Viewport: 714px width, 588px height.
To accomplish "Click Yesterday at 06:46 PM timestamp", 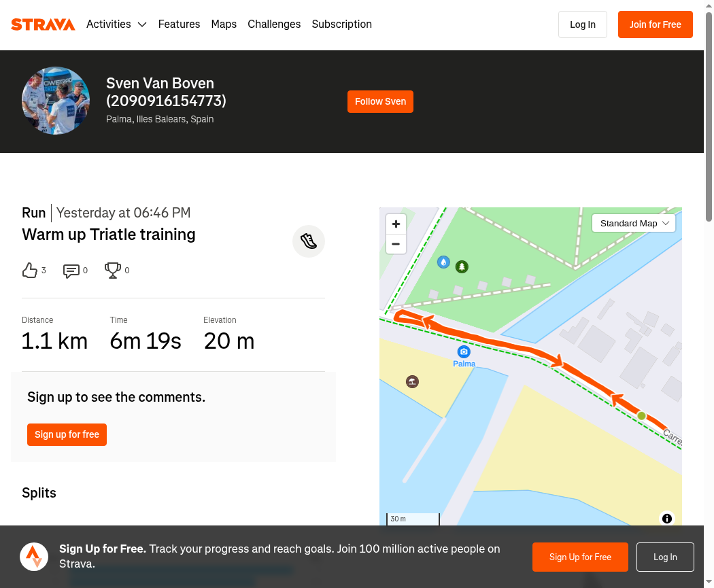I will pos(123,213).
